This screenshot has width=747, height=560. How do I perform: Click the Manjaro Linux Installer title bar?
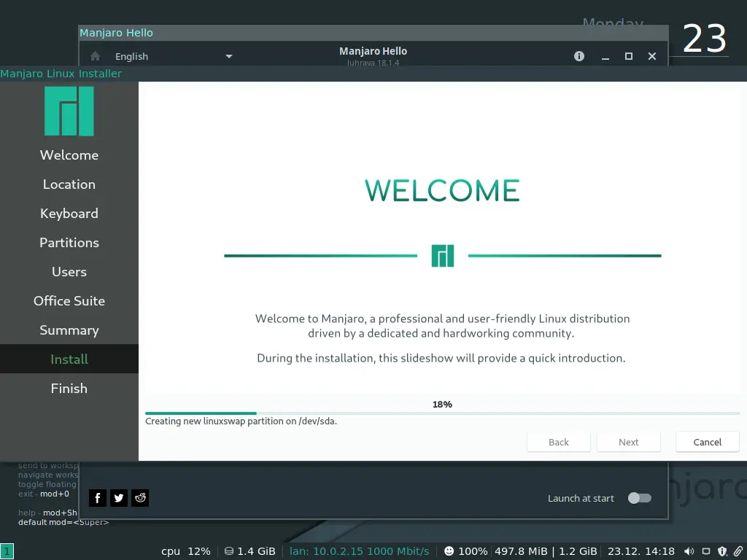click(x=373, y=74)
